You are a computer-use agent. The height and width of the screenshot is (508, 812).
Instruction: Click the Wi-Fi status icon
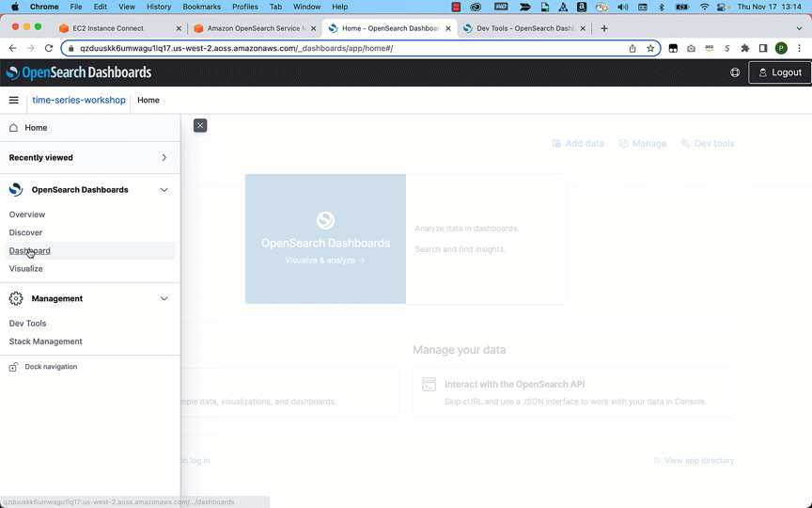(x=704, y=7)
